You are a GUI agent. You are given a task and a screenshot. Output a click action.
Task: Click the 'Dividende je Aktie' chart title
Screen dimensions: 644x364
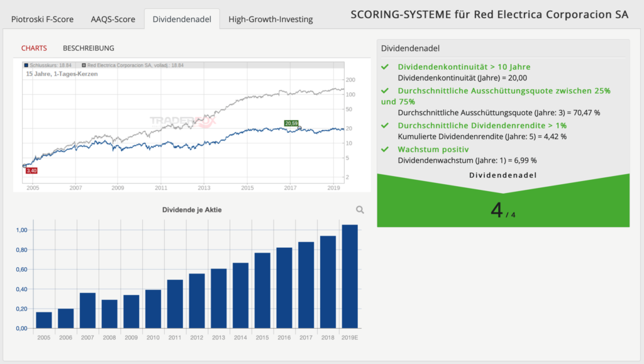click(192, 210)
